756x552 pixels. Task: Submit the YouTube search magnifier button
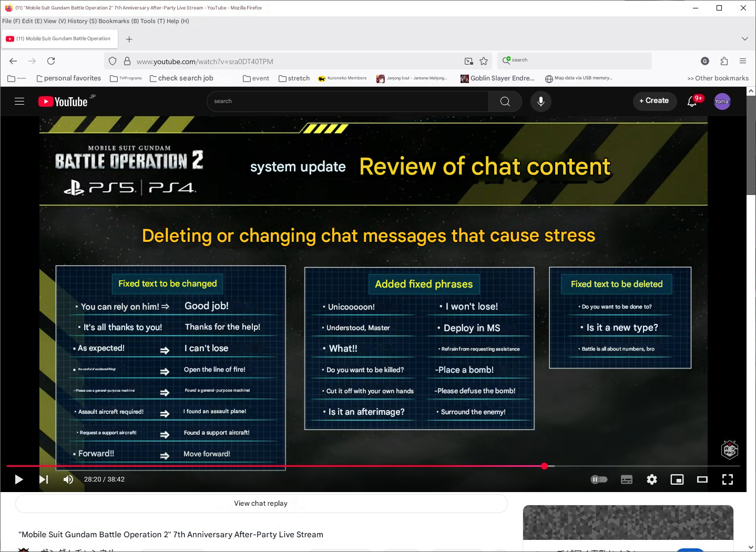coord(505,101)
